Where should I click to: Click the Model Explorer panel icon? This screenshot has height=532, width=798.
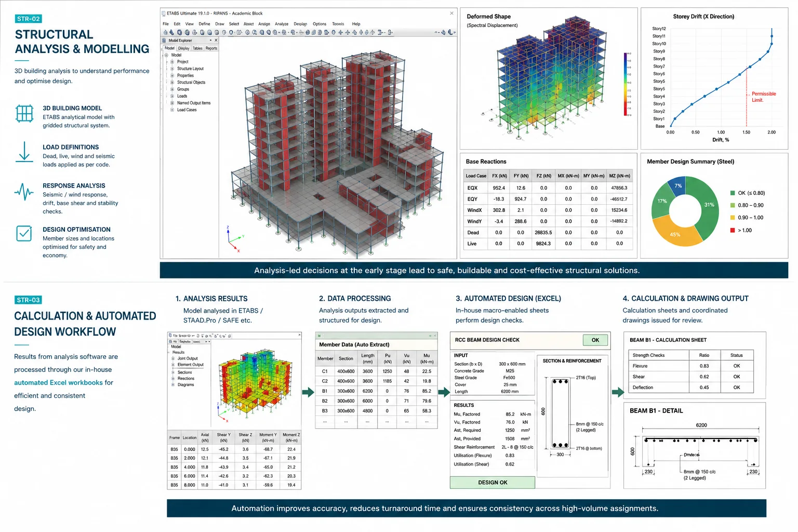click(x=165, y=40)
